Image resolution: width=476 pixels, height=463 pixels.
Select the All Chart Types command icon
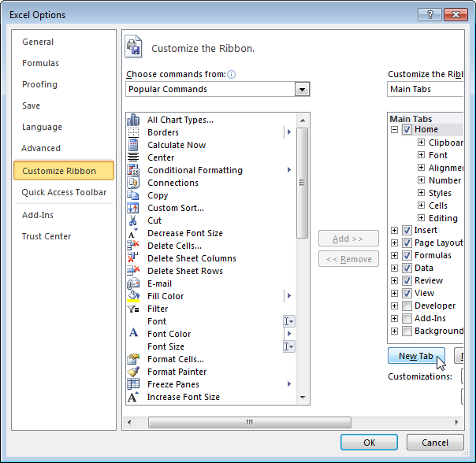point(133,120)
